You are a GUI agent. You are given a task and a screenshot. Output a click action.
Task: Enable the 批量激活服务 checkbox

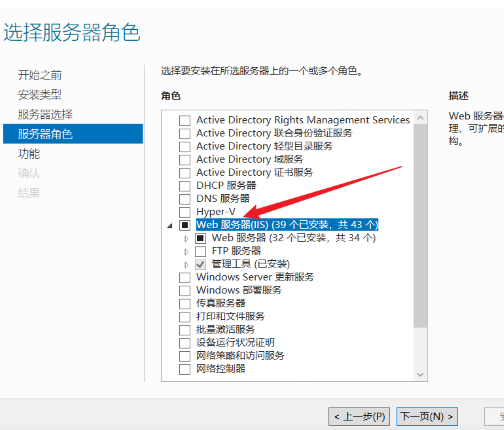[185, 330]
